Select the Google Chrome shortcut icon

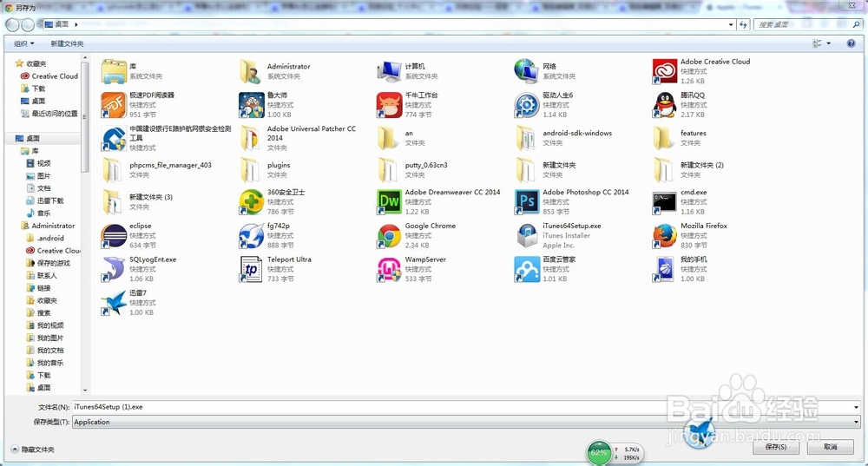(x=389, y=235)
